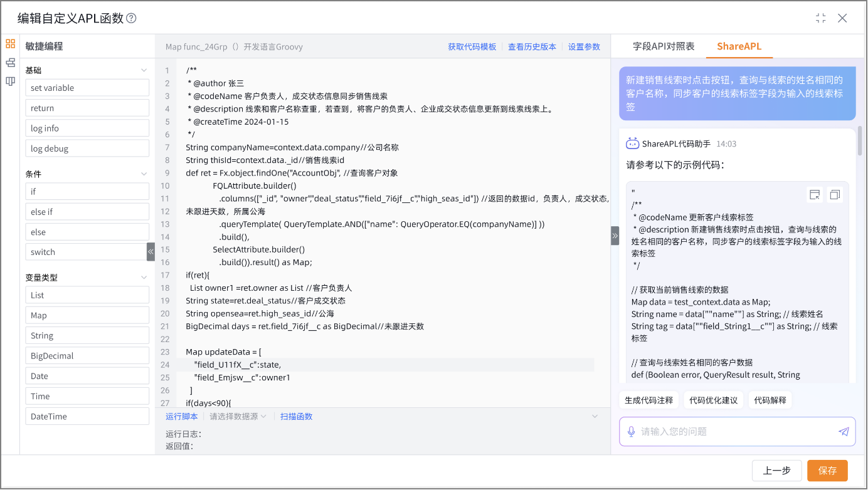Screen dimensions: 868x490
Task: Insert the else if snippet
Action: (x=87, y=211)
